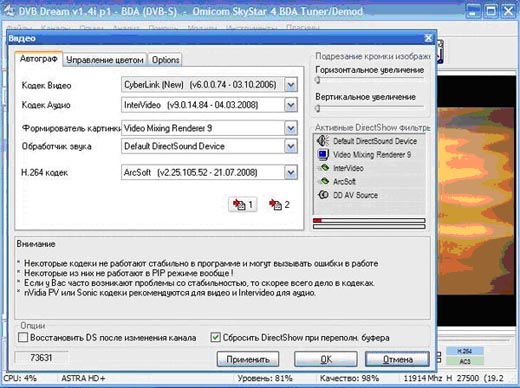
Task: Click the ArcSoft filter icon
Action: [324, 181]
